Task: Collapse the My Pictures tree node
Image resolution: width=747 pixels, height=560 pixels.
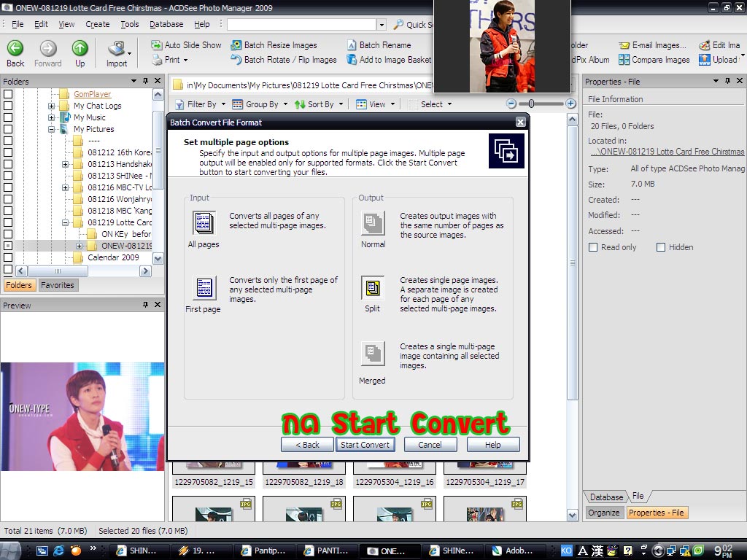Action: click(52, 129)
